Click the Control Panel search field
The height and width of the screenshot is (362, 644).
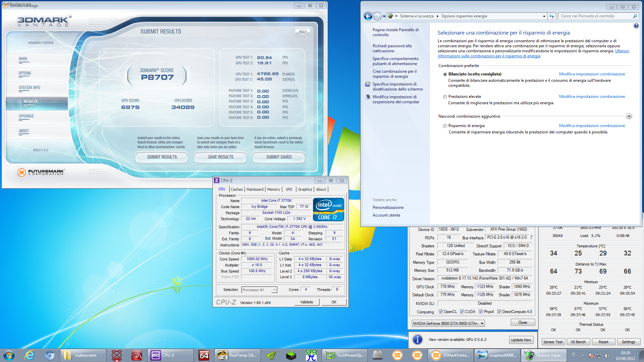tap(595, 16)
